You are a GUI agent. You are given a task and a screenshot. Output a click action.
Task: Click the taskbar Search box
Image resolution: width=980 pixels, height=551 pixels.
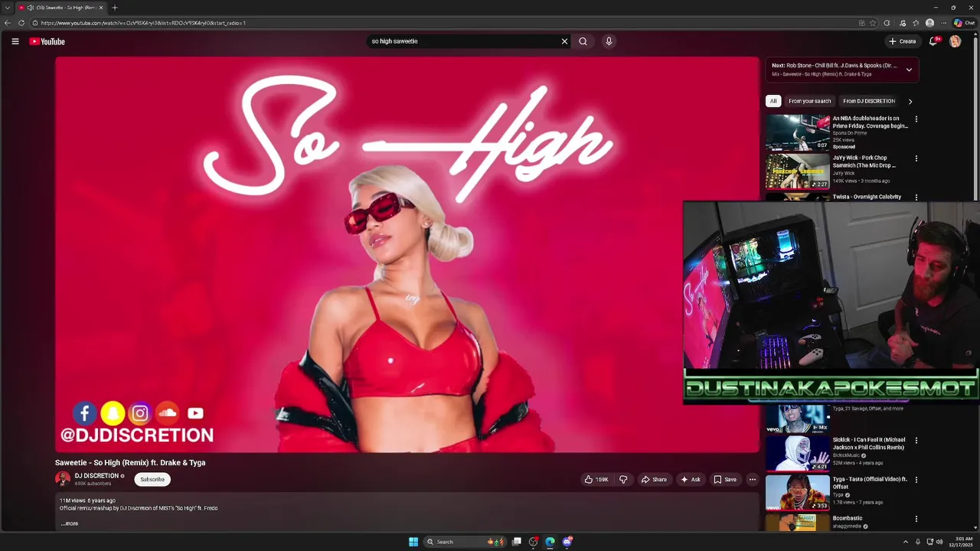[466, 542]
